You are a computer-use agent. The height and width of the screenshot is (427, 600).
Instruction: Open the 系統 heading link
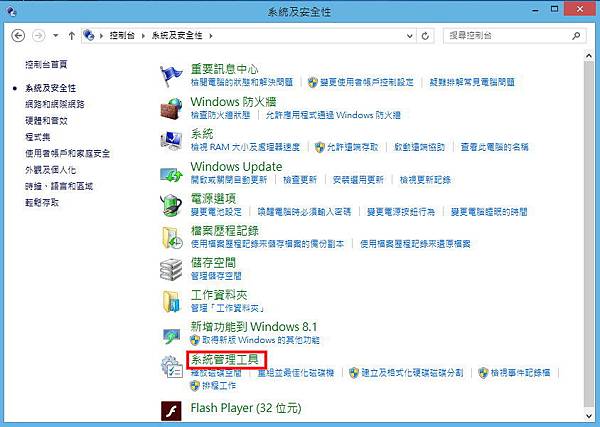click(x=202, y=134)
